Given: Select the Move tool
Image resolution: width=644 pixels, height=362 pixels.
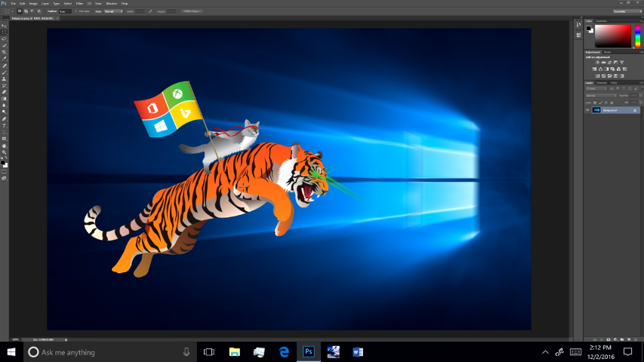Looking at the screenshot, I should (x=4, y=26).
